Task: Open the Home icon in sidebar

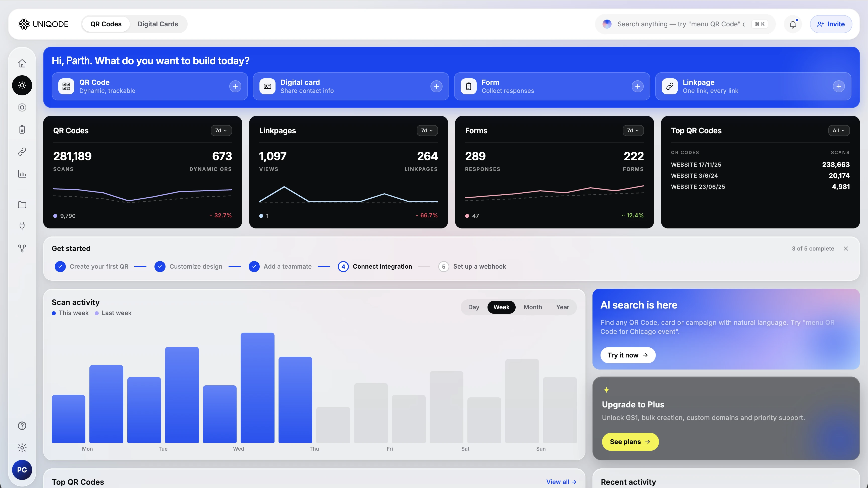Action: [22, 63]
